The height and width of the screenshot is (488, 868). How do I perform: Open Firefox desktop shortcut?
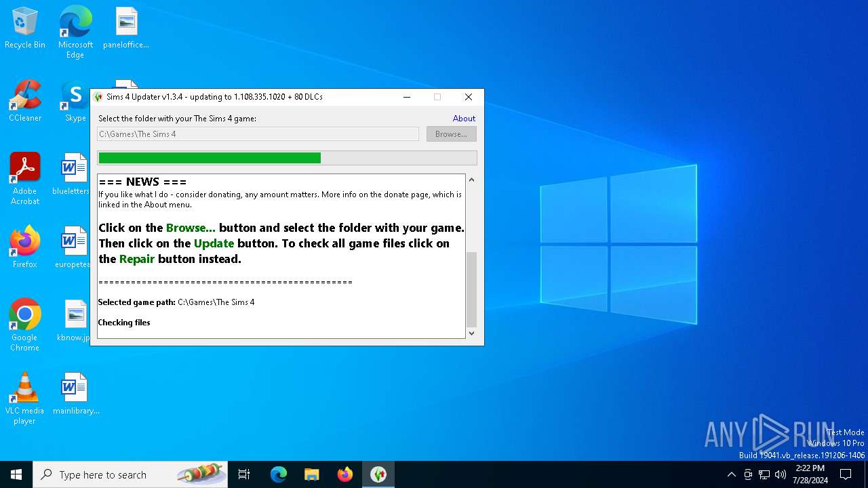25,247
